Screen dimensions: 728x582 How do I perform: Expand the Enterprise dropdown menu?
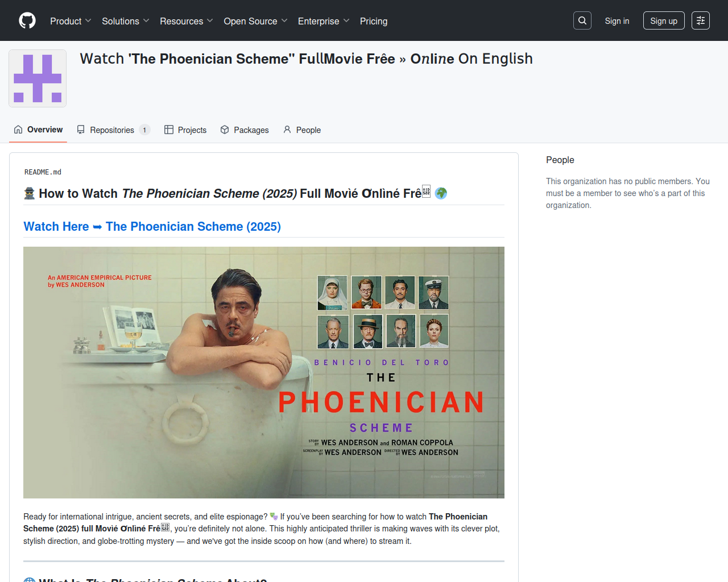click(x=324, y=21)
